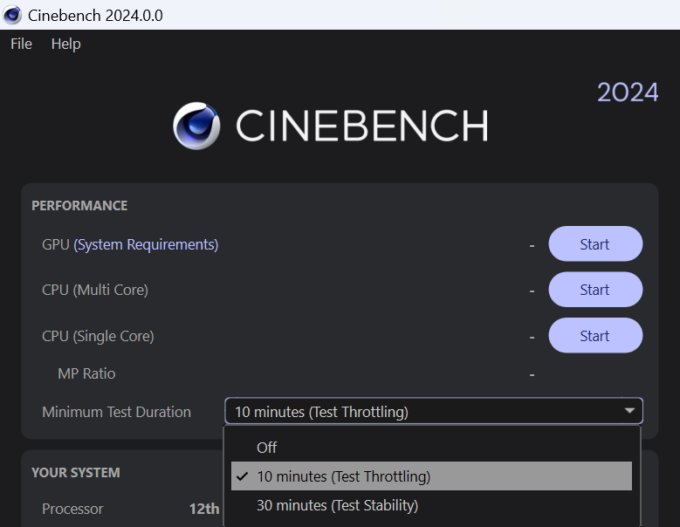Open the File menu
The height and width of the screenshot is (527, 680).
click(21, 44)
